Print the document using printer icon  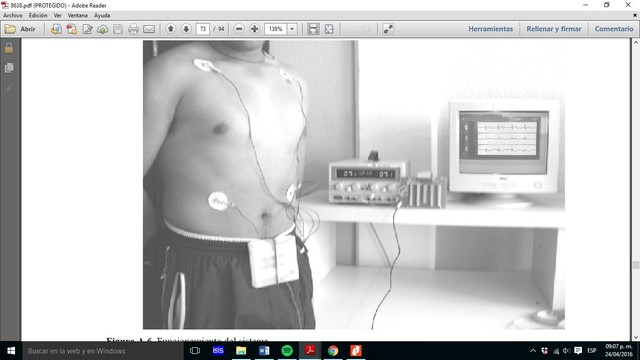tap(133, 29)
